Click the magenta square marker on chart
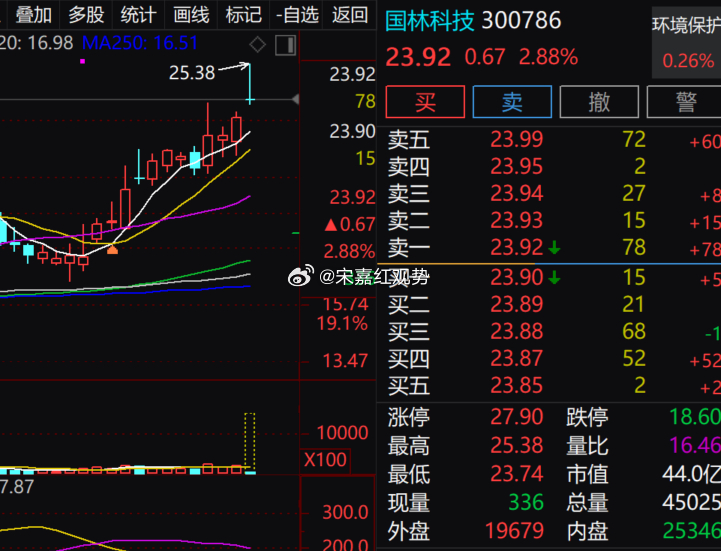This screenshot has width=721, height=551. pyautogui.click(x=82, y=61)
